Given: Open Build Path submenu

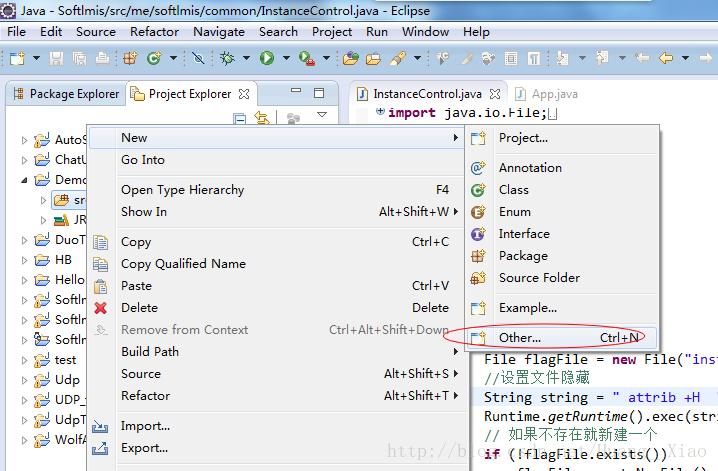Looking at the screenshot, I should click(x=276, y=352).
